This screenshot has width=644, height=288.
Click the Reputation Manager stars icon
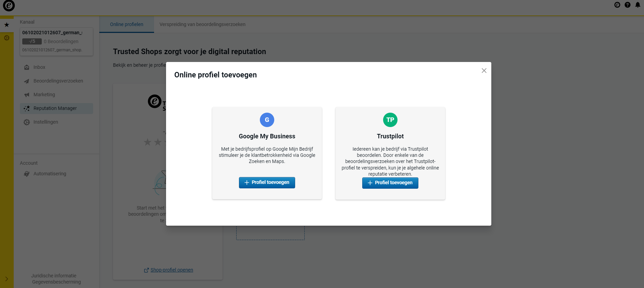(x=27, y=109)
